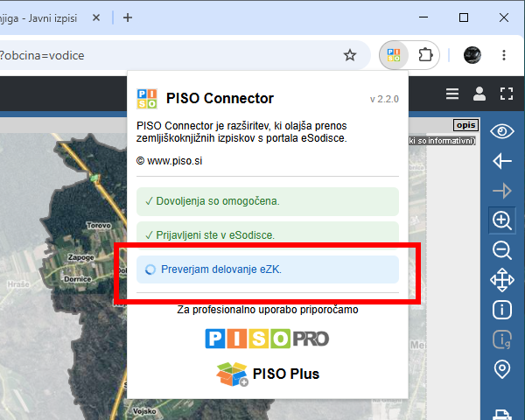Open the hamburger menu in map header
The image size is (525, 420).
tap(452, 94)
